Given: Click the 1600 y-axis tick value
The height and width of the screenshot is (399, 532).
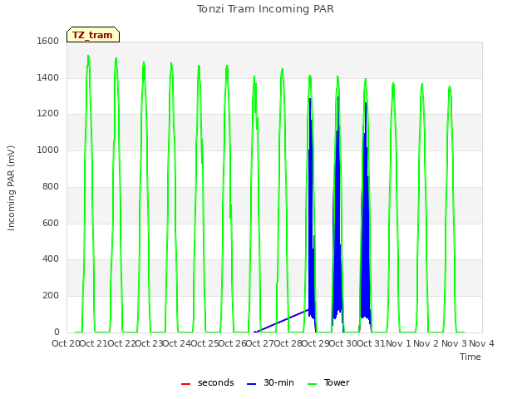Looking at the screenshot, I should click(x=48, y=41).
